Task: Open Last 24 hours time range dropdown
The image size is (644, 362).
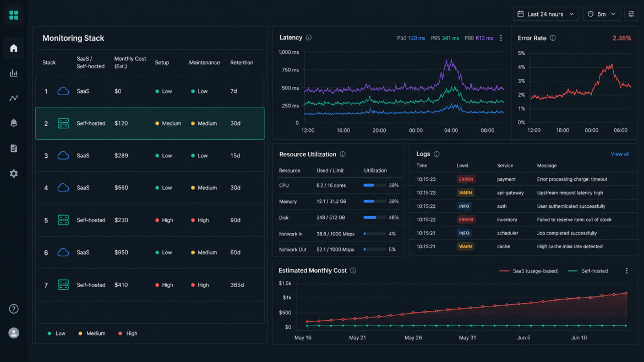Action: [x=545, y=14]
